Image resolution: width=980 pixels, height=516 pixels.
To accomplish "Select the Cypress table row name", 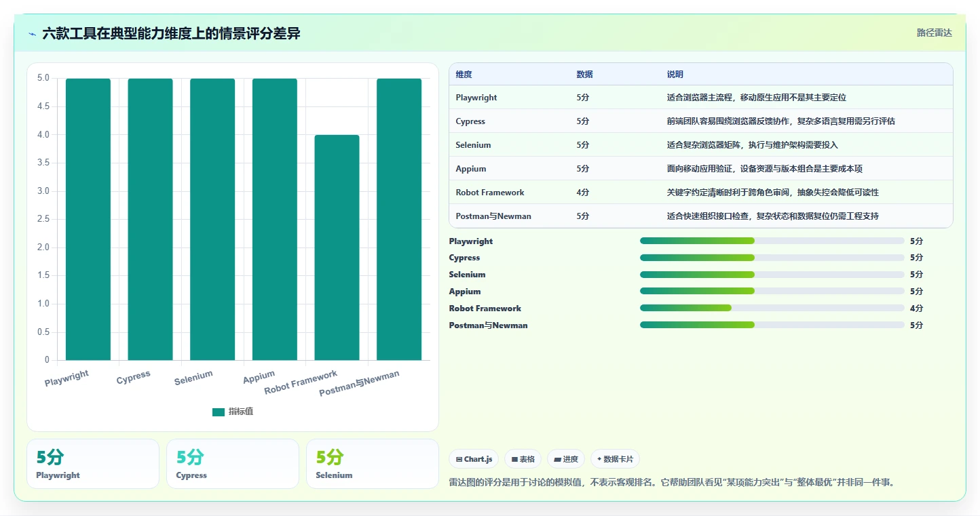I will coord(470,121).
